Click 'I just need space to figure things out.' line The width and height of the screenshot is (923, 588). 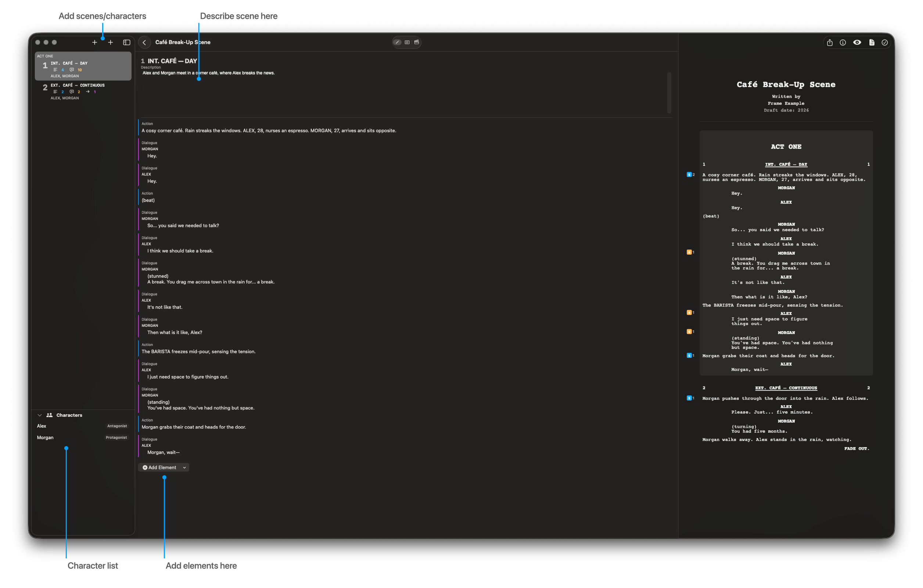188,377
